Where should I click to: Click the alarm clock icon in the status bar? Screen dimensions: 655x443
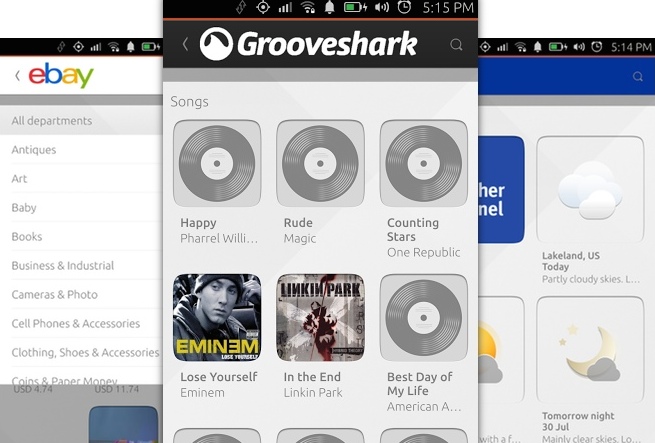click(404, 8)
